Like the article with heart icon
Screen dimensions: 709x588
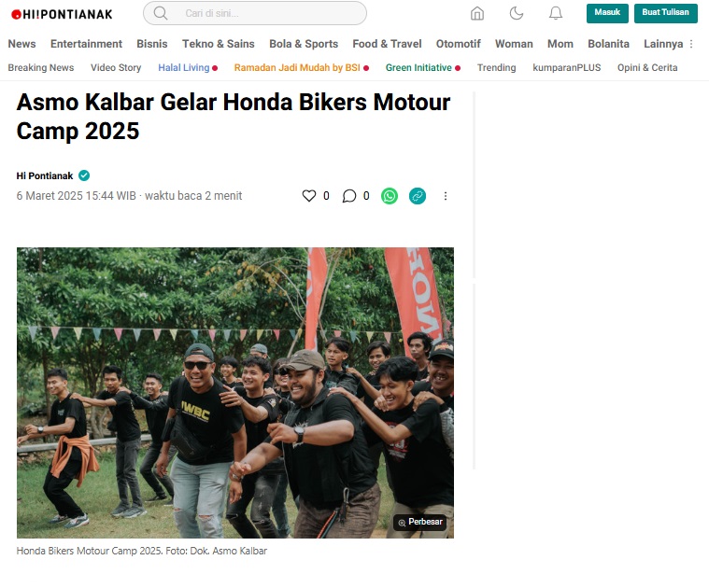point(309,196)
